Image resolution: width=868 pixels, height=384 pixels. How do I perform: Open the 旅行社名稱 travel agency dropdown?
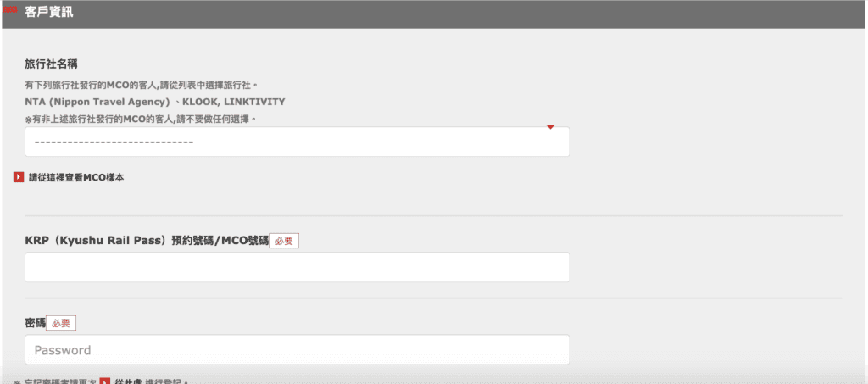[x=297, y=142]
